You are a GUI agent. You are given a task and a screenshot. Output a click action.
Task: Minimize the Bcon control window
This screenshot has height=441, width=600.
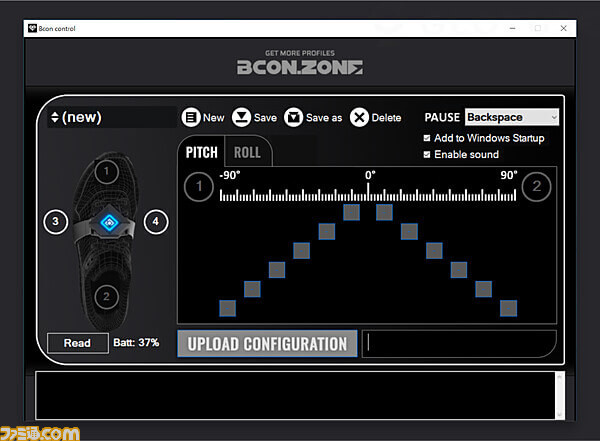pos(512,28)
